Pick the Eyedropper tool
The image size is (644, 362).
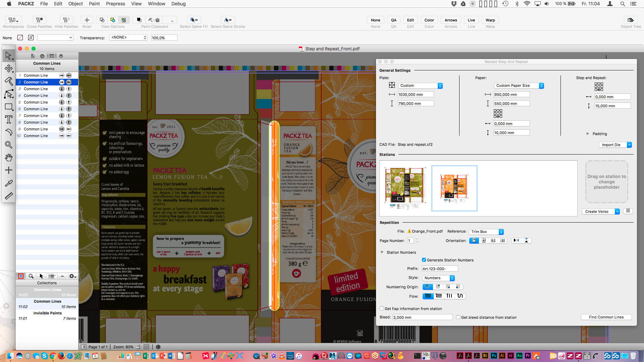click(x=8, y=183)
